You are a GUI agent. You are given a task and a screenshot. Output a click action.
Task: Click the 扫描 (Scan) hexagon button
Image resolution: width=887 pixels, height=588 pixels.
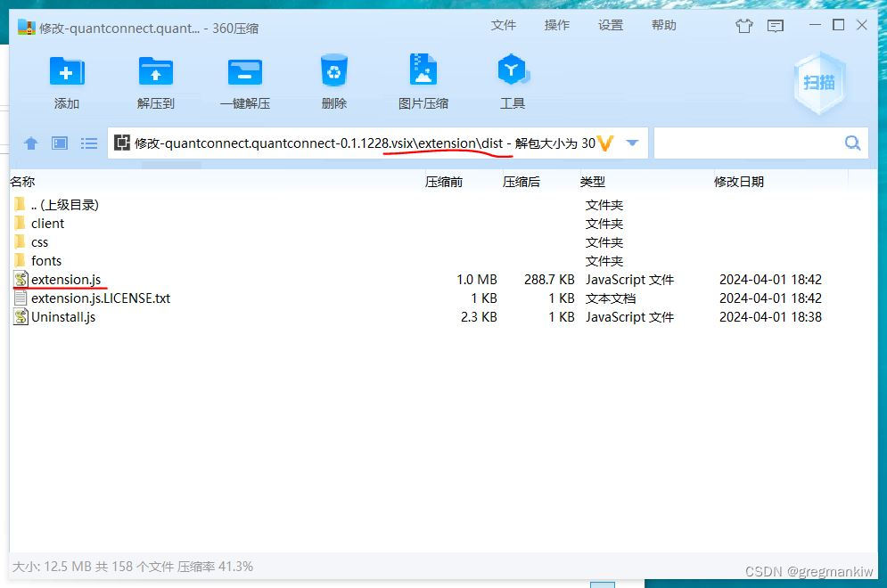click(819, 83)
